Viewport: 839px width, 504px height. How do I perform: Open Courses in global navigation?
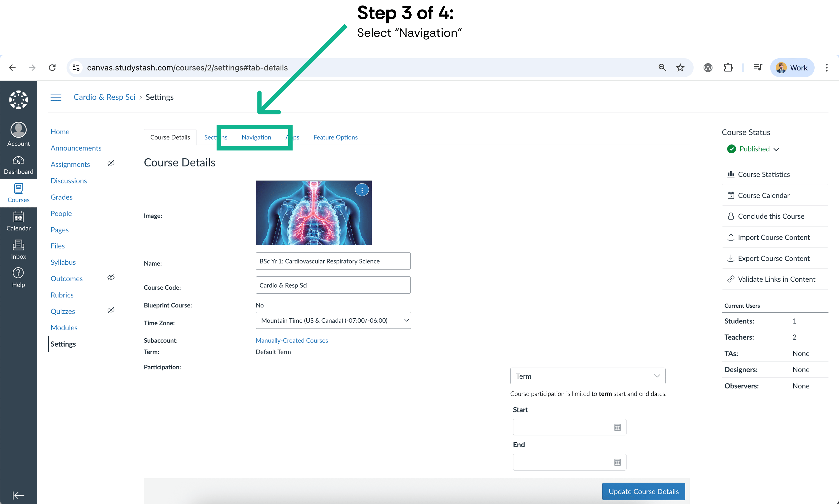pyautogui.click(x=18, y=193)
